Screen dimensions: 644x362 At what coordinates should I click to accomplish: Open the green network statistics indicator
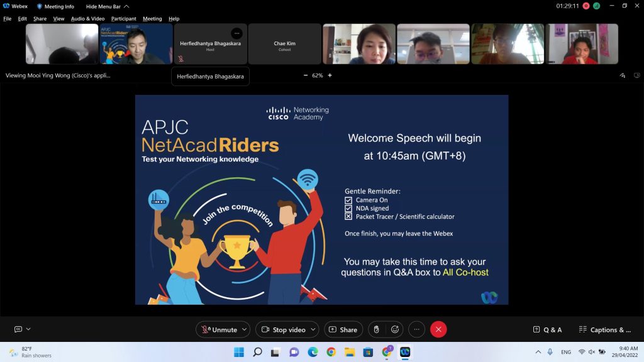point(596,6)
